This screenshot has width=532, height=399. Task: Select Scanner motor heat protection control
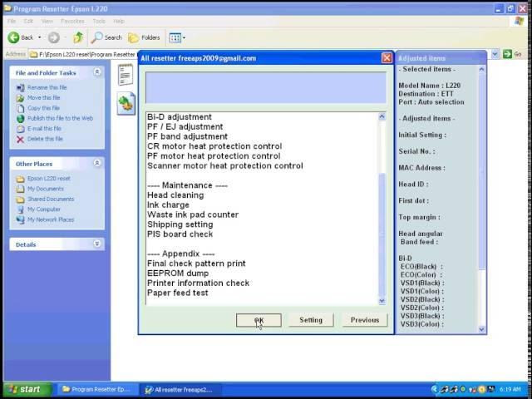coord(225,166)
